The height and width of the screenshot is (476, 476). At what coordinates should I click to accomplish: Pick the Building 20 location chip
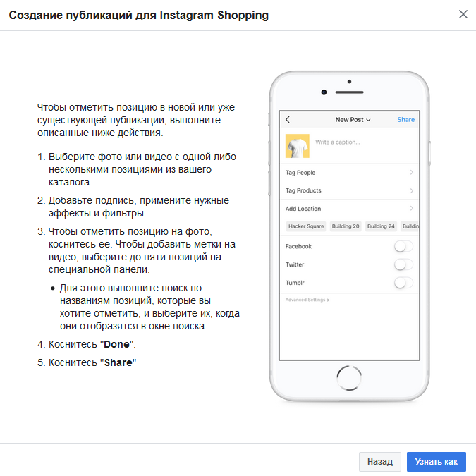346,226
